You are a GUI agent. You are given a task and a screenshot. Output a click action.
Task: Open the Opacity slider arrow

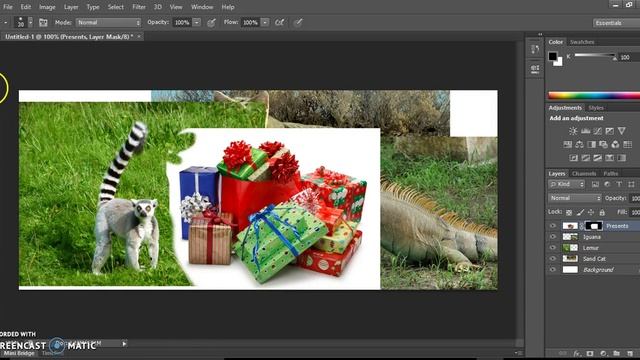pyautogui.click(x=196, y=22)
